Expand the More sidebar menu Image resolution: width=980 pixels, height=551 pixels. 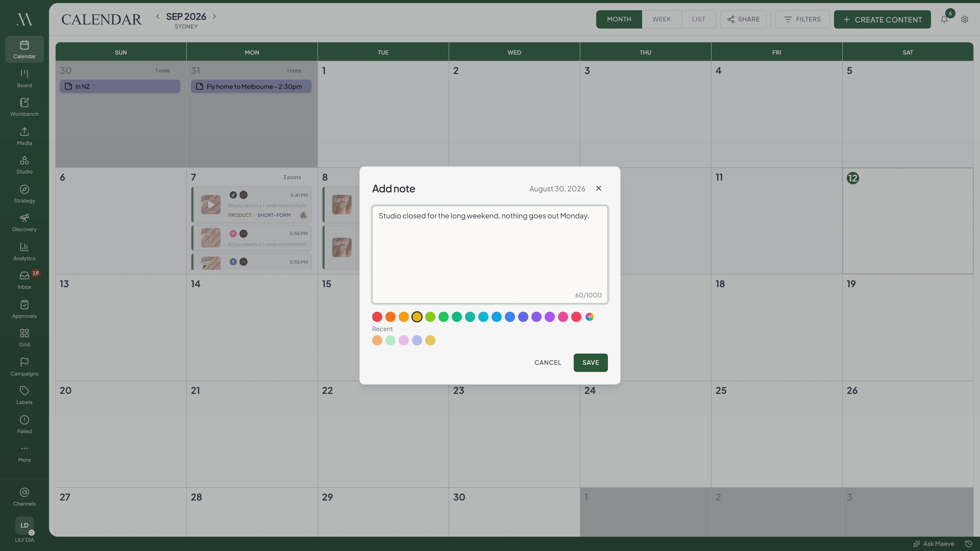24,453
